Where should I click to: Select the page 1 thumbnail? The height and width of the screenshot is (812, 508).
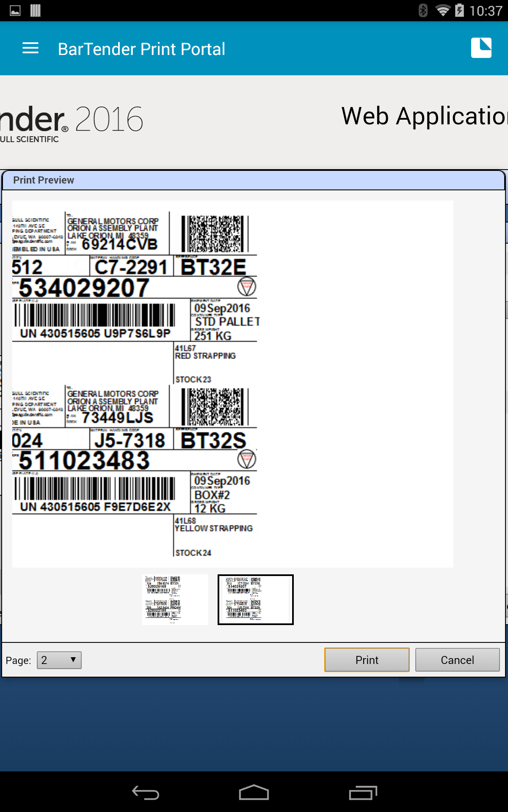pyautogui.click(x=175, y=600)
